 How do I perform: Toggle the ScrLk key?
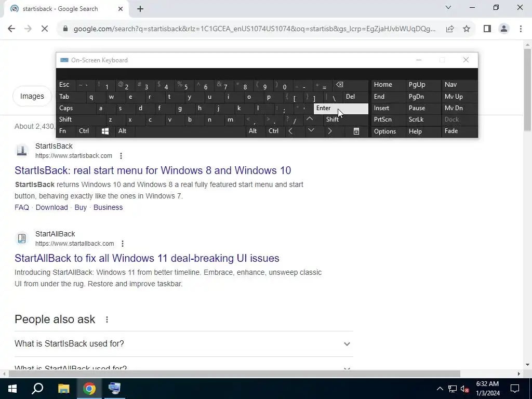pyautogui.click(x=423, y=119)
